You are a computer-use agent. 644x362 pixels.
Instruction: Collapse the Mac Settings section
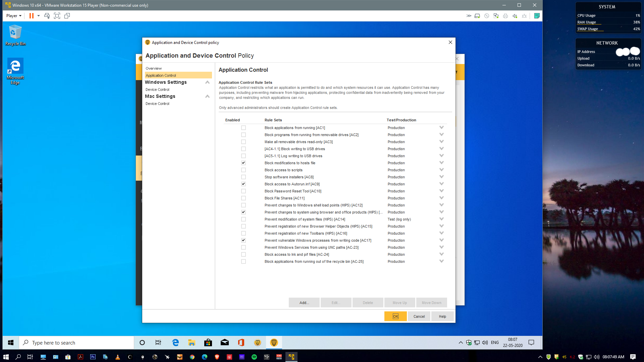click(x=207, y=96)
